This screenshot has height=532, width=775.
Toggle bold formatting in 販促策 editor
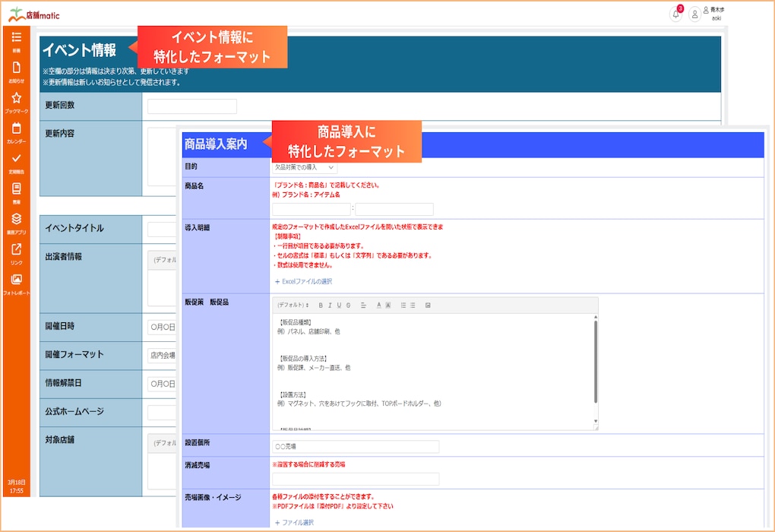[x=321, y=306]
